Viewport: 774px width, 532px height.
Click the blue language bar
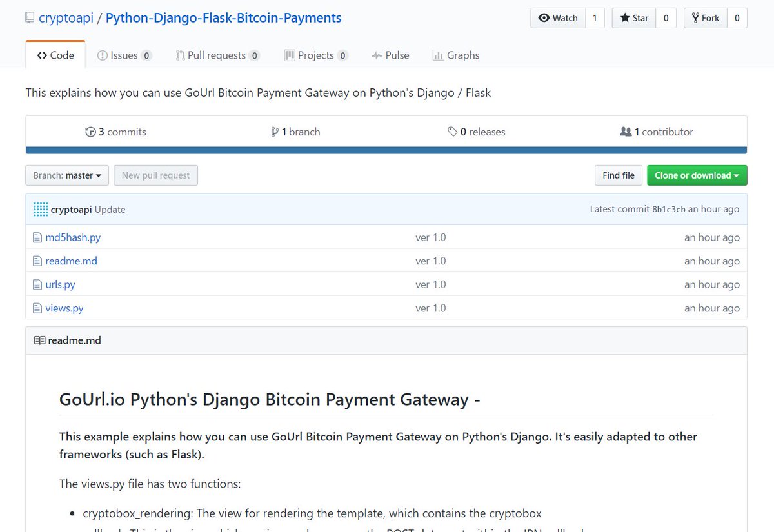(x=386, y=150)
